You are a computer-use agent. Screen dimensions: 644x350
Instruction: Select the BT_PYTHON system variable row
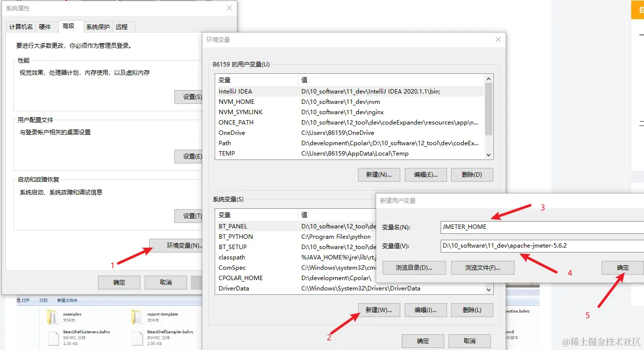pos(295,237)
